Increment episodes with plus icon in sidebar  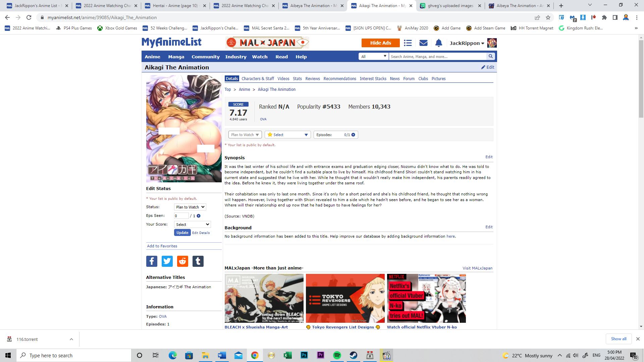pyautogui.click(x=199, y=216)
